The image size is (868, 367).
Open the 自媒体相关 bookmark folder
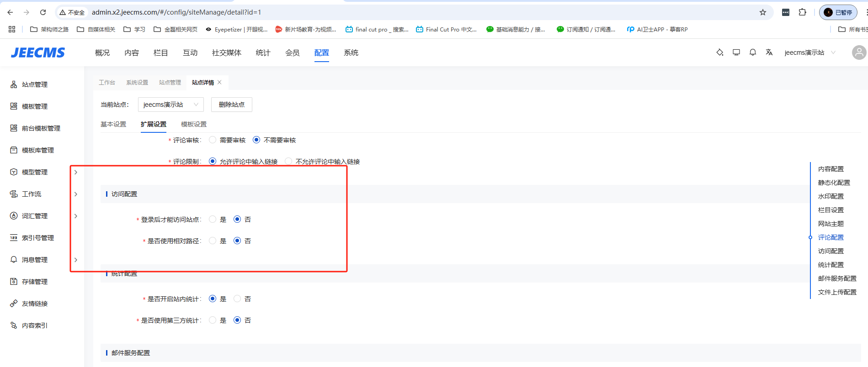coord(96,29)
